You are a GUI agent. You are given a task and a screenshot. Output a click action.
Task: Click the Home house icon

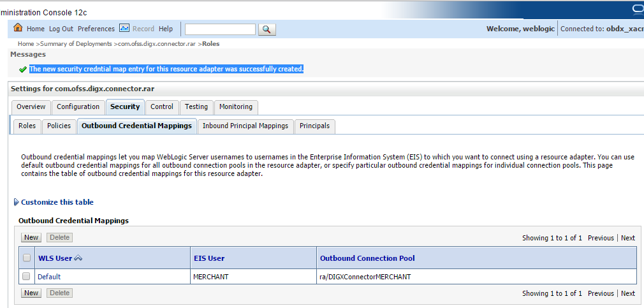tap(18, 28)
